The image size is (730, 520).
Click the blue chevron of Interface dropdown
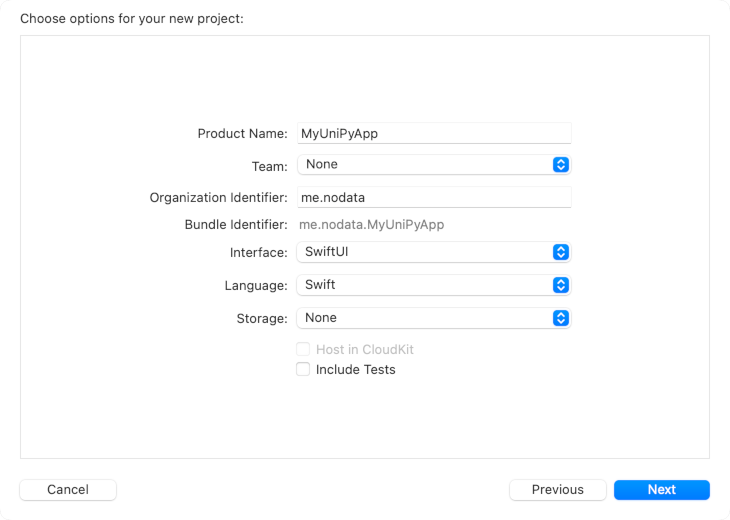(561, 252)
